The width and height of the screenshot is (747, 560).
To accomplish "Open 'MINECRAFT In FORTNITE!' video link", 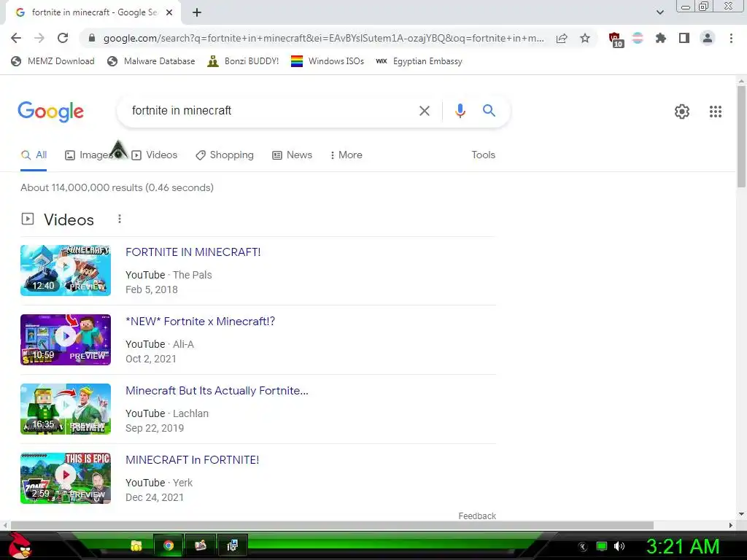I will (x=192, y=460).
